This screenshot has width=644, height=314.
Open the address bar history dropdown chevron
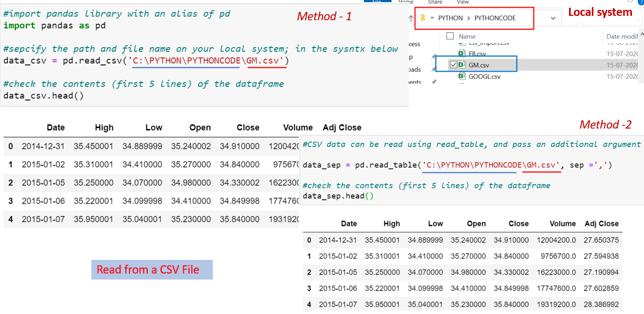click(x=553, y=19)
